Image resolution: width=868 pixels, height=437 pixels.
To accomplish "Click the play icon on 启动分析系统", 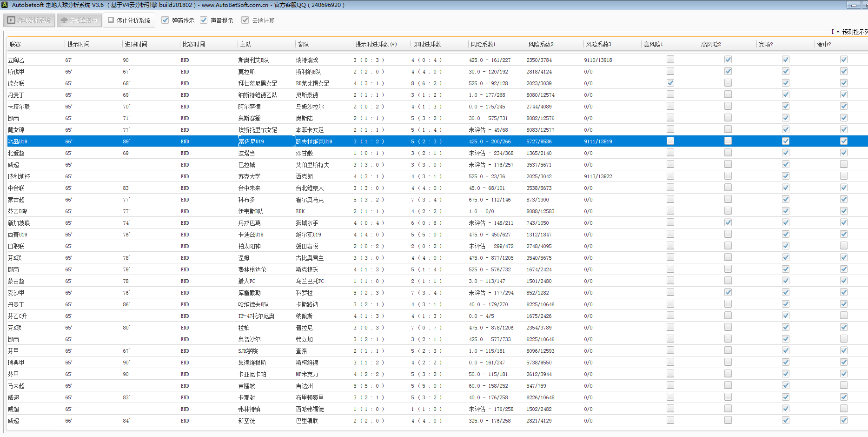I will pos(11,20).
